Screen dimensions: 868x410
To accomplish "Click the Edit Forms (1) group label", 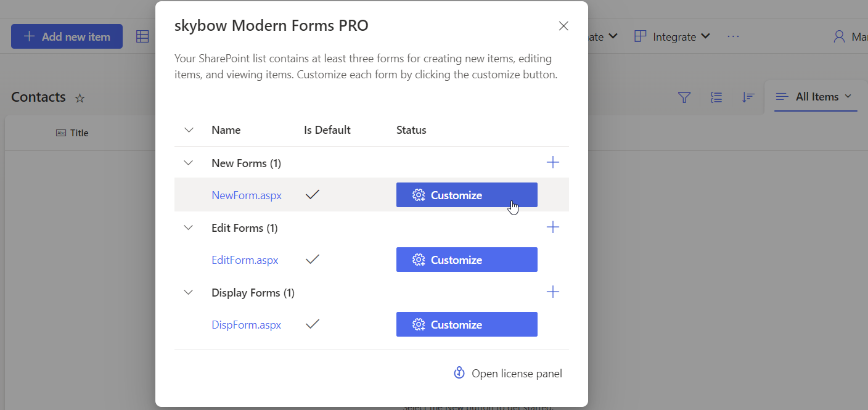I will [245, 228].
